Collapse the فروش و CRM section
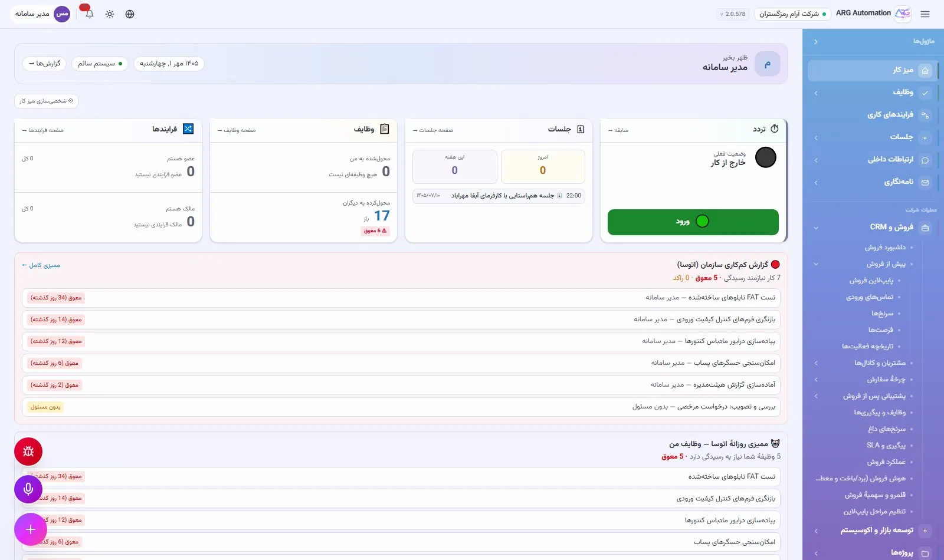 click(816, 228)
